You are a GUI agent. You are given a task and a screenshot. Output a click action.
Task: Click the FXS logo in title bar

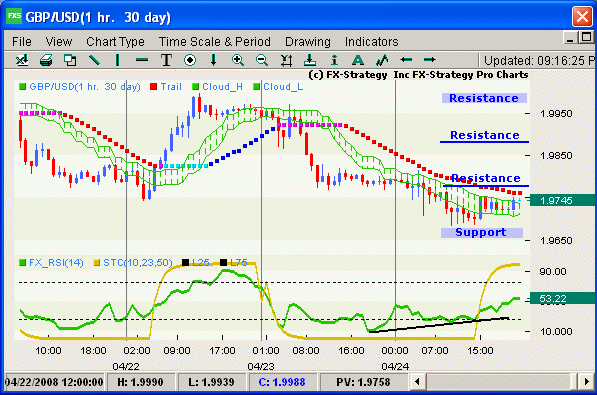[14, 16]
